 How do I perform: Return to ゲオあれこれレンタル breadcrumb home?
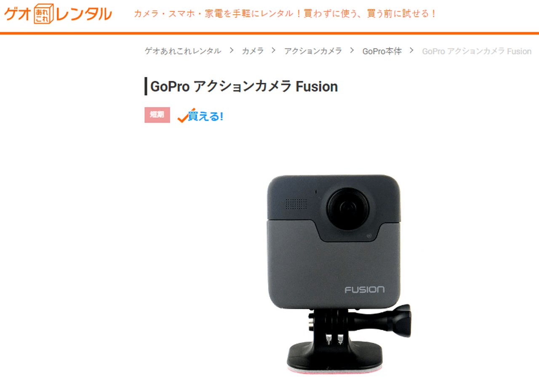(183, 51)
